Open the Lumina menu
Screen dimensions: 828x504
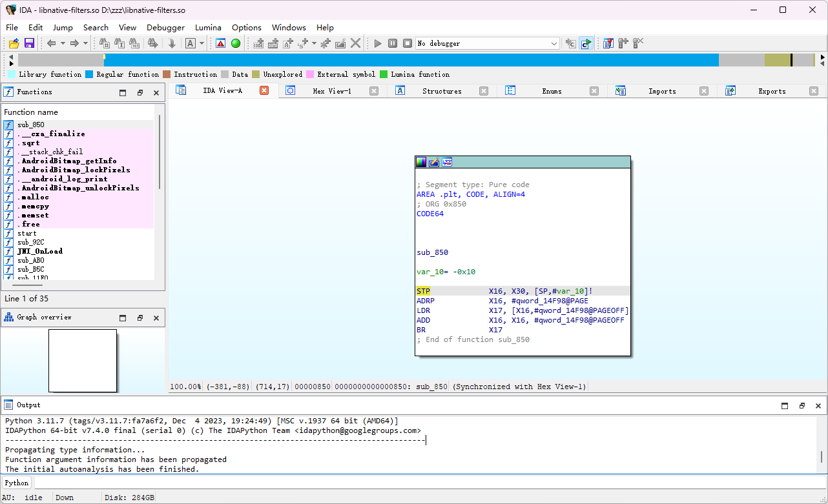point(208,27)
